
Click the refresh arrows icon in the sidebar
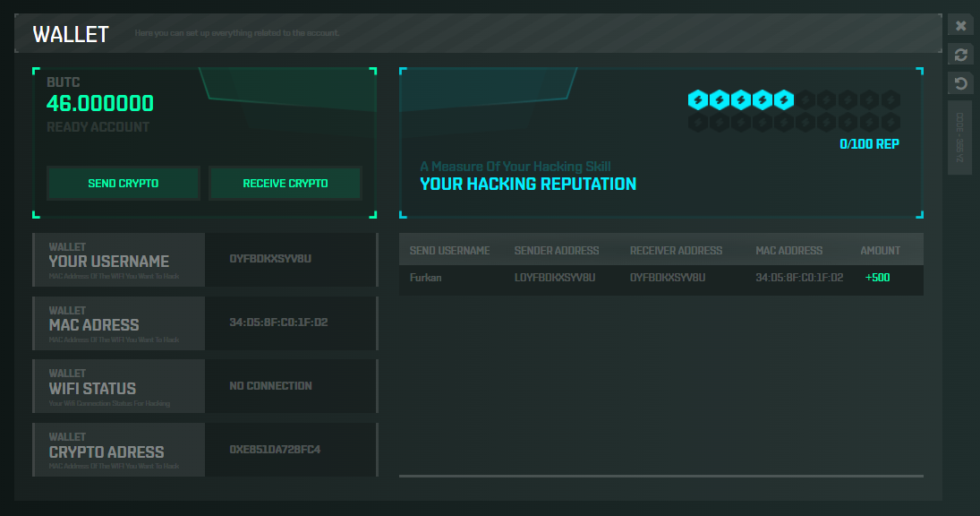click(960, 55)
